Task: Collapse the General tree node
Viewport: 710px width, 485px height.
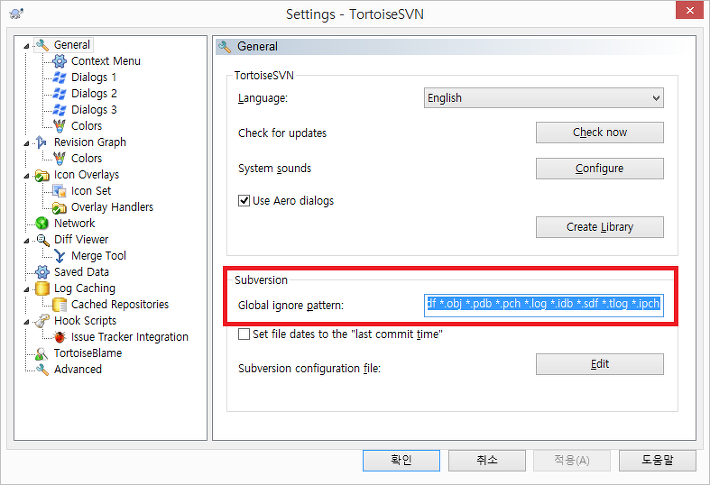Action: click(x=27, y=46)
